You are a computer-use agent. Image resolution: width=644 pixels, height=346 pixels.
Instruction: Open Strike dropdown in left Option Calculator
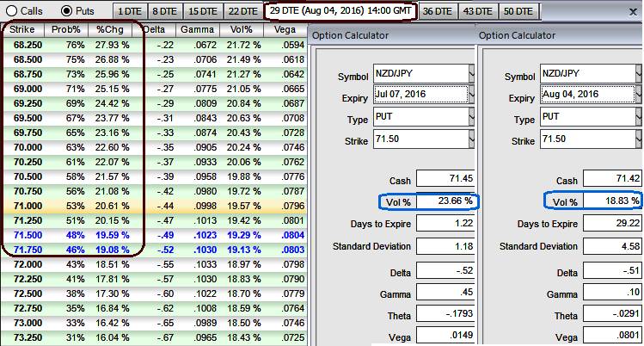pos(470,138)
